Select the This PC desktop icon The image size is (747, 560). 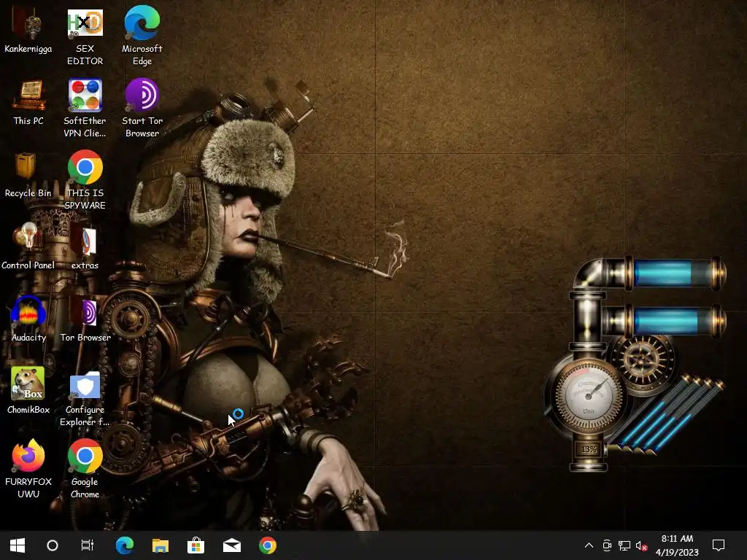coord(28,102)
